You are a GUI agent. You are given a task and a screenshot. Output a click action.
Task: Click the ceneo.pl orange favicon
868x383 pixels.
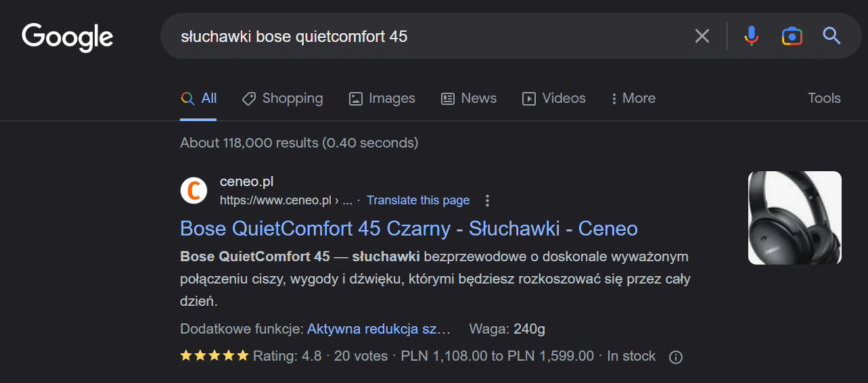[x=193, y=190]
